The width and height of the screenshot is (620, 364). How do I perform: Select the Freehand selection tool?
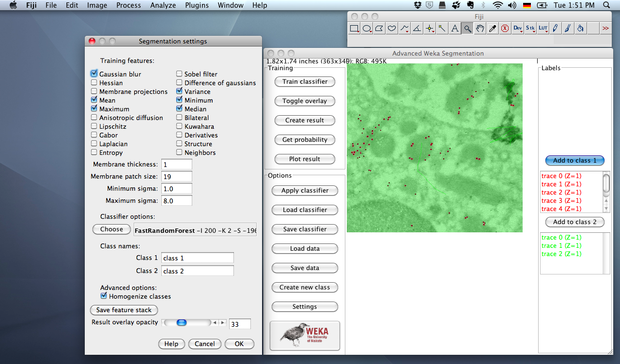392,29
